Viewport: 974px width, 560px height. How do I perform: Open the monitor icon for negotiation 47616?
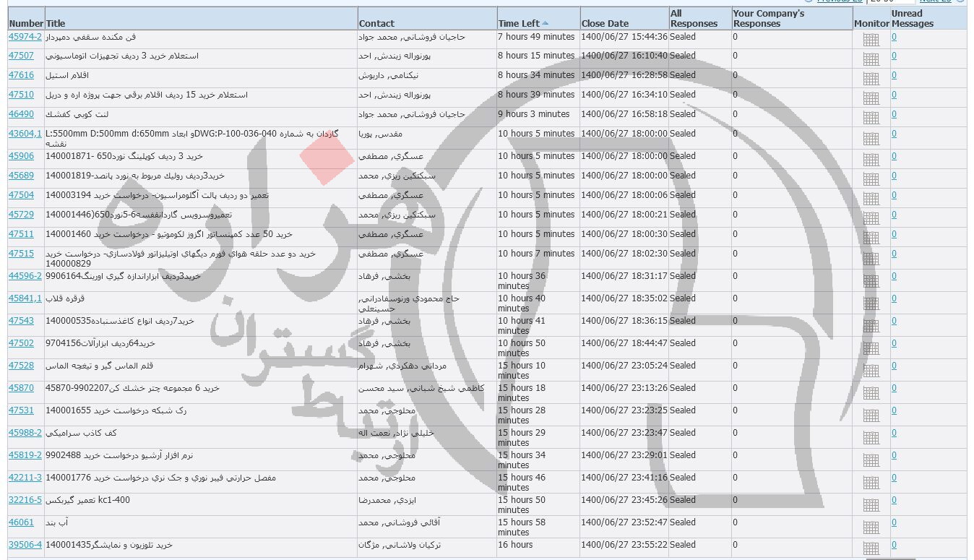[871, 79]
